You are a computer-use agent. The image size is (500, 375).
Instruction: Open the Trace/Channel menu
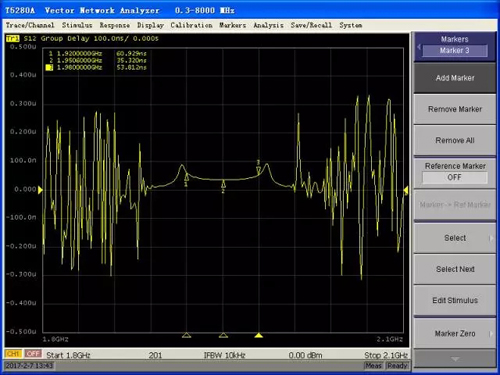pyautogui.click(x=30, y=25)
